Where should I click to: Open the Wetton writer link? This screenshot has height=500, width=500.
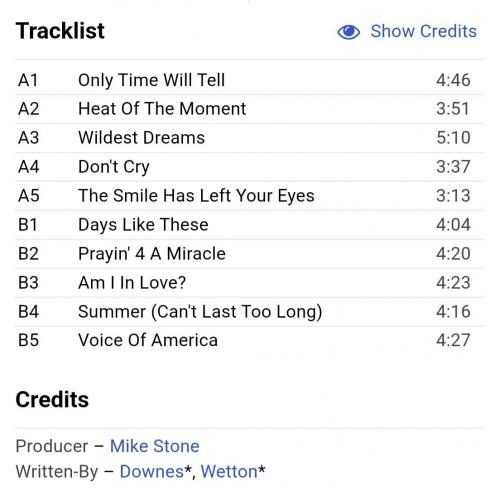tap(229, 472)
